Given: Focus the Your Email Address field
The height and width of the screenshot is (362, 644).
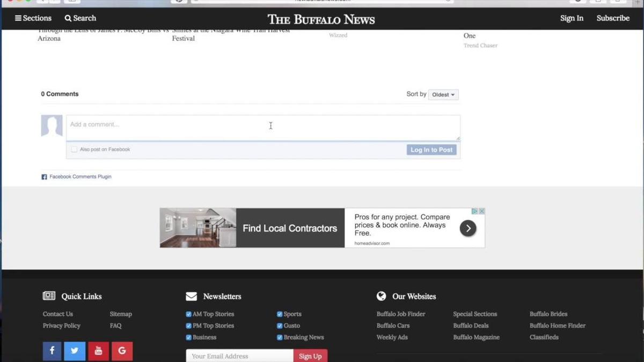Looking at the screenshot, I should coord(239,356).
